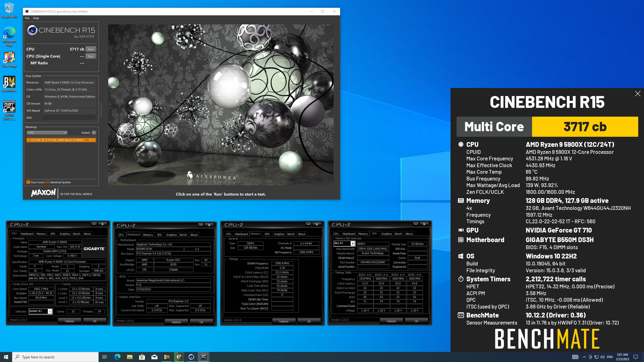Open Task View on the taskbar
The width and height of the screenshot is (644, 362).
click(x=105, y=357)
